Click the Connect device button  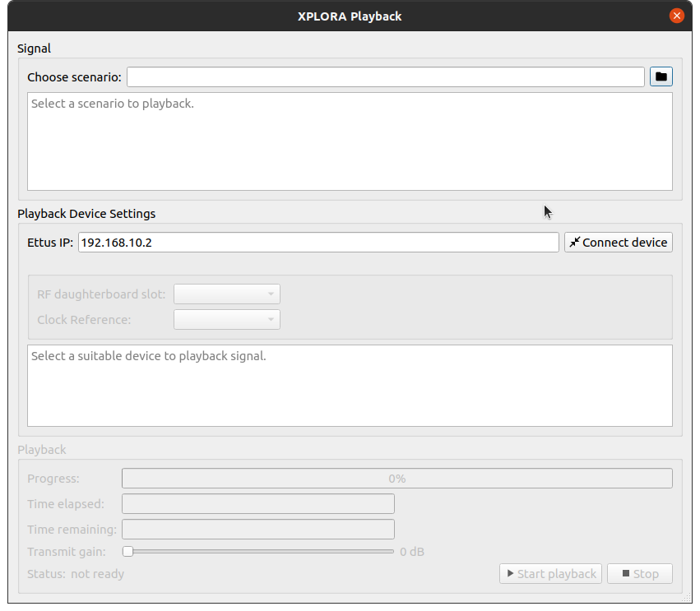click(618, 243)
